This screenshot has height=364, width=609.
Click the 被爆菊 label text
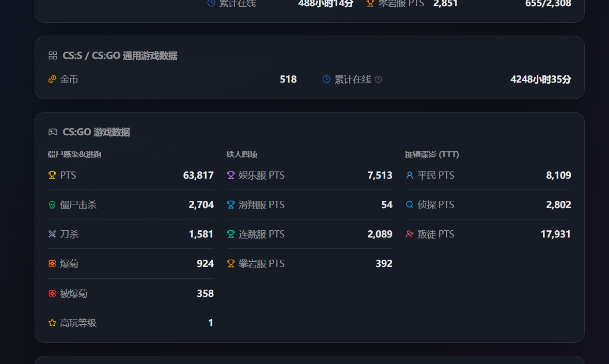pyautogui.click(x=74, y=293)
